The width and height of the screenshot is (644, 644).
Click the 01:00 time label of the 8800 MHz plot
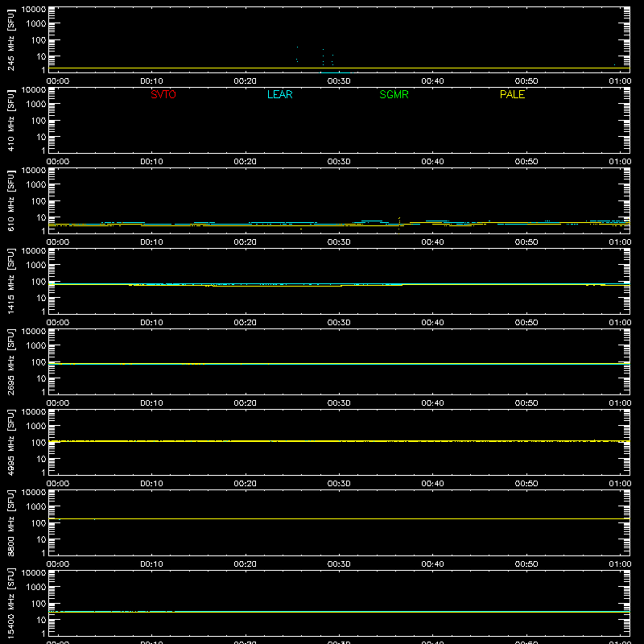click(x=620, y=564)
